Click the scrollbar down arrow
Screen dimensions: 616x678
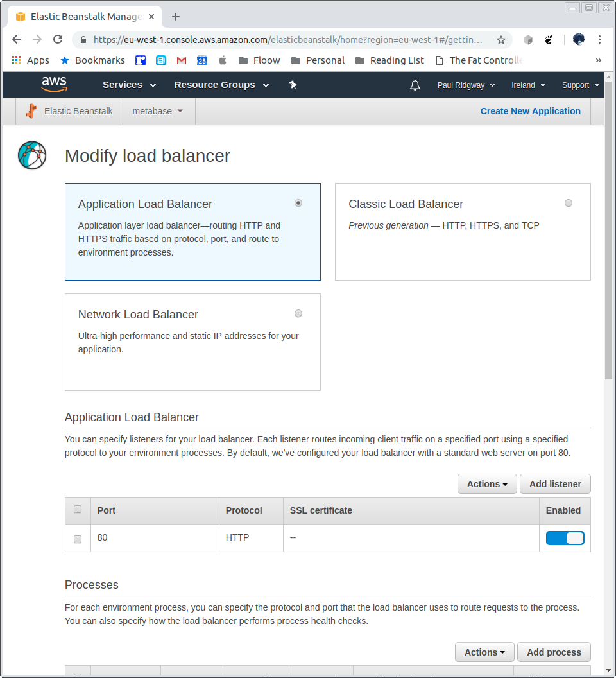point(609,670)
